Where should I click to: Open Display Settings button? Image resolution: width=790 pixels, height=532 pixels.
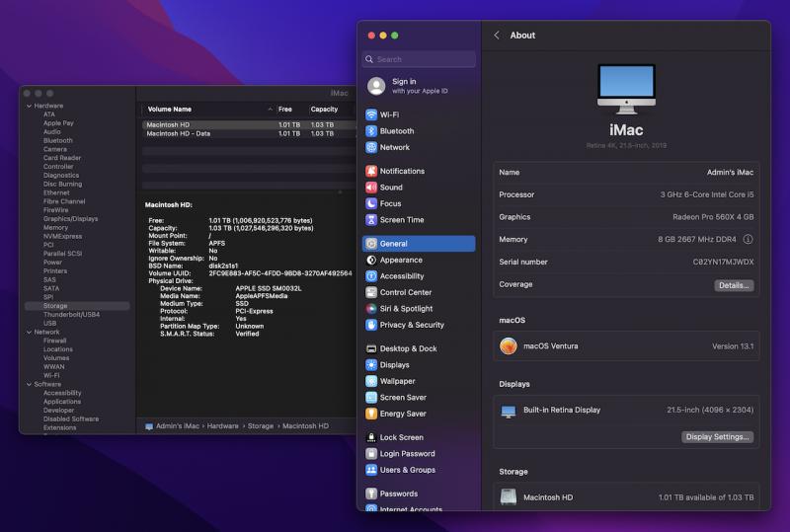tap(718, 437)
